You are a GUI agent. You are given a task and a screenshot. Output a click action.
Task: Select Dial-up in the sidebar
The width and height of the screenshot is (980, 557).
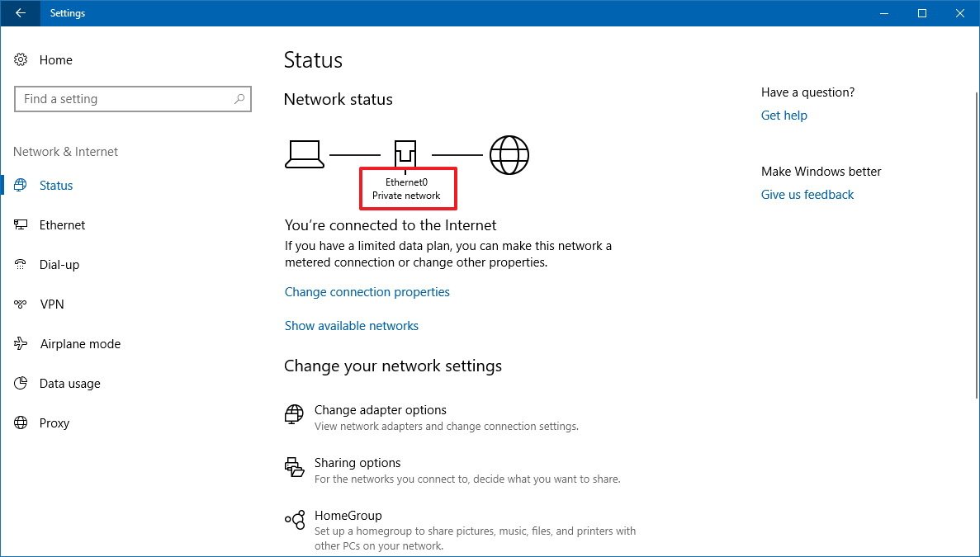click(59, 265)
